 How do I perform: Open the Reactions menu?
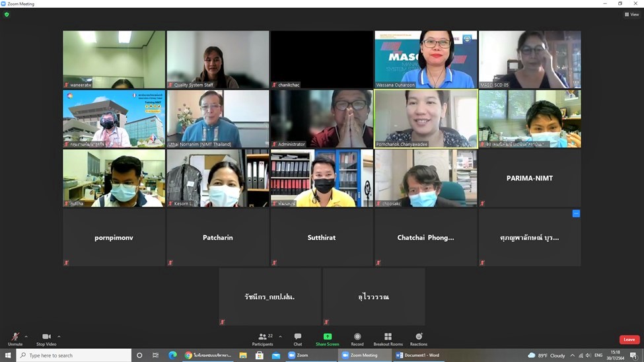tap(419, 339)
